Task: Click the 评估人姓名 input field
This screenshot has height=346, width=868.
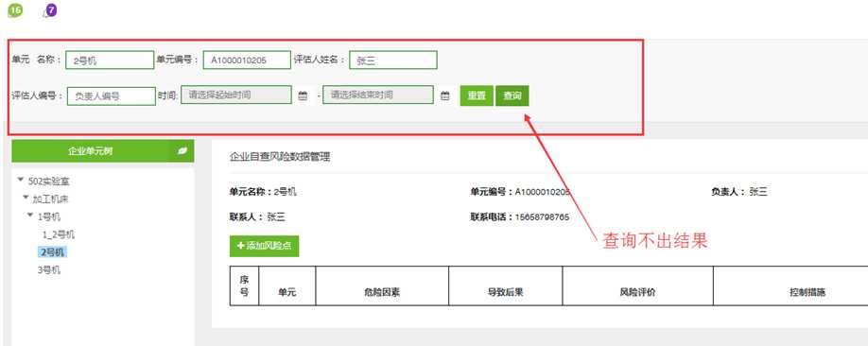Action: tap(393, 60)
